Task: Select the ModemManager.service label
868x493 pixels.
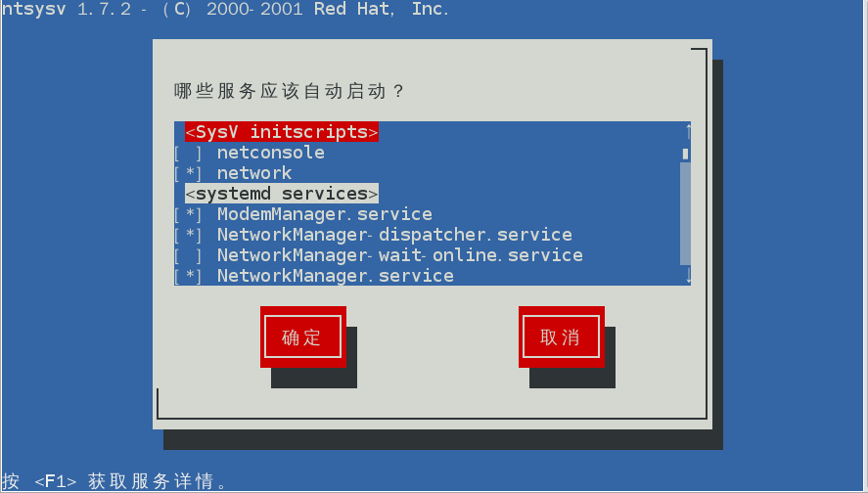Action: [324, 214]
